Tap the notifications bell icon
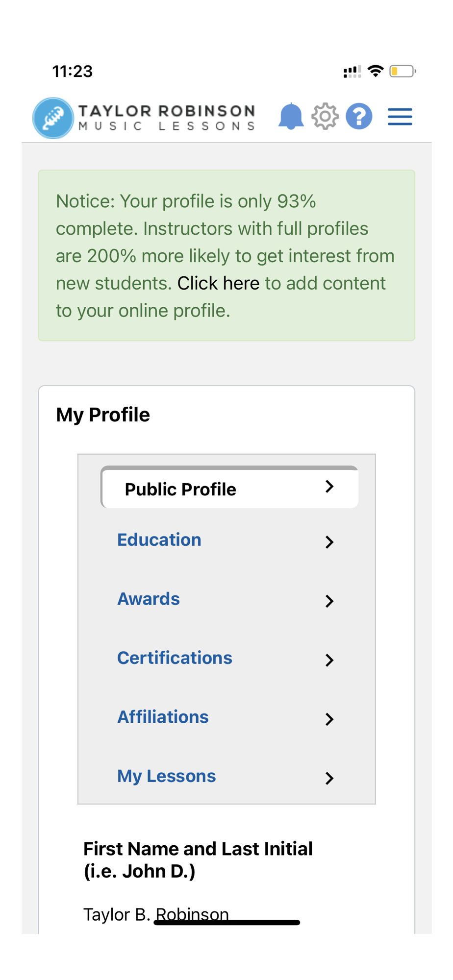 coord(291,117)
